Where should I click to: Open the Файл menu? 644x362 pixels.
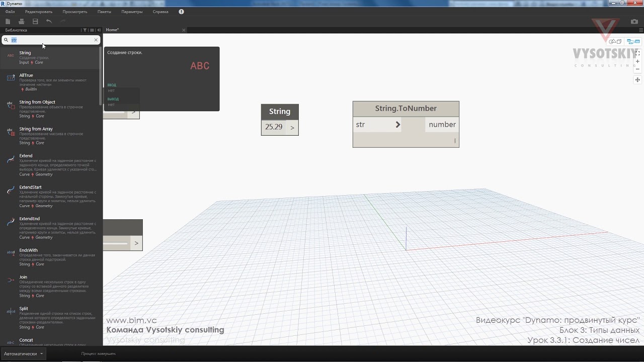click(10, 12)
